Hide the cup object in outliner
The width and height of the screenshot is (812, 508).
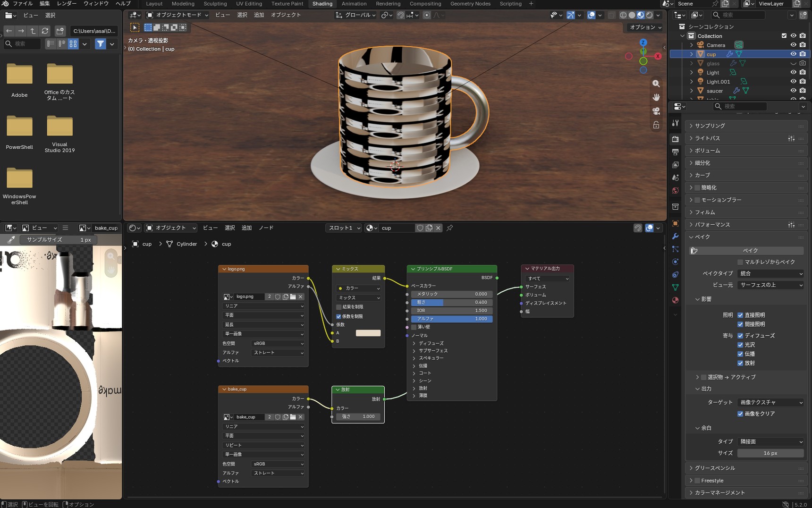[x=793, y=54]
